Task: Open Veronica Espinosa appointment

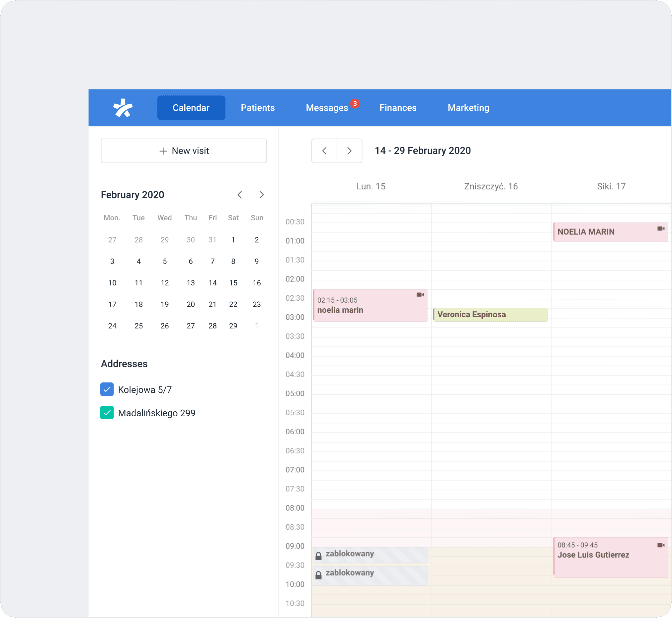Action: (490, 315)
